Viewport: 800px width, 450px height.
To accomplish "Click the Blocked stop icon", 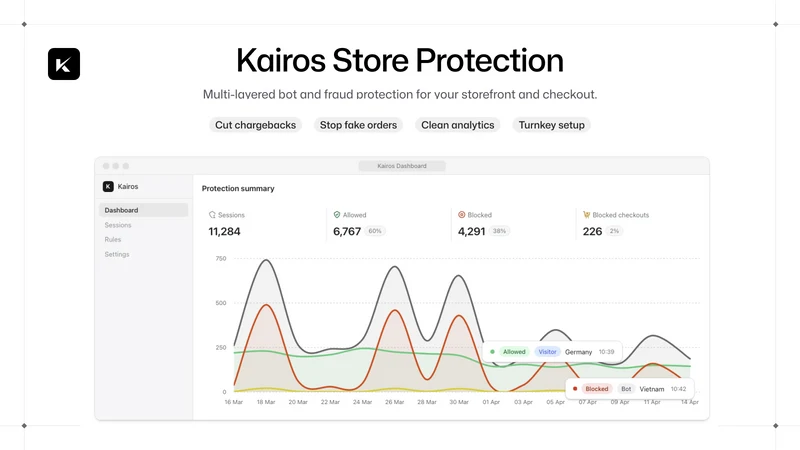I will (x=462, y=215).
